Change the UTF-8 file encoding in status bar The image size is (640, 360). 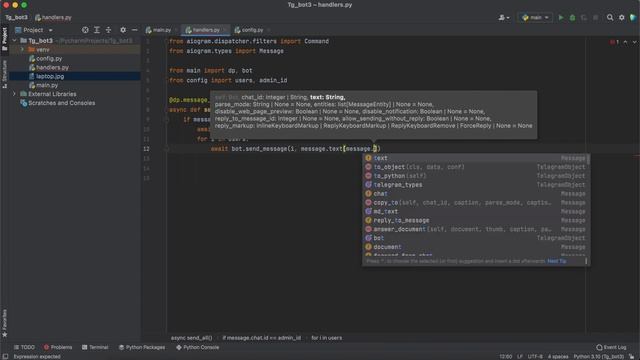pos(535,356)
